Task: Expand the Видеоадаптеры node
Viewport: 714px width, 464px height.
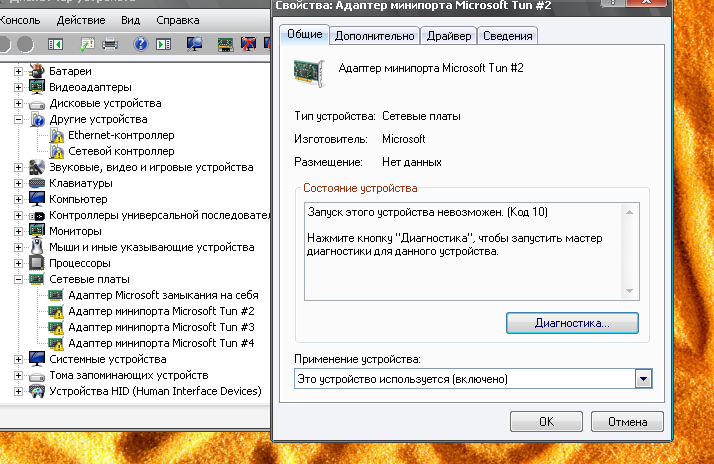Action: [x=18, y=87]
